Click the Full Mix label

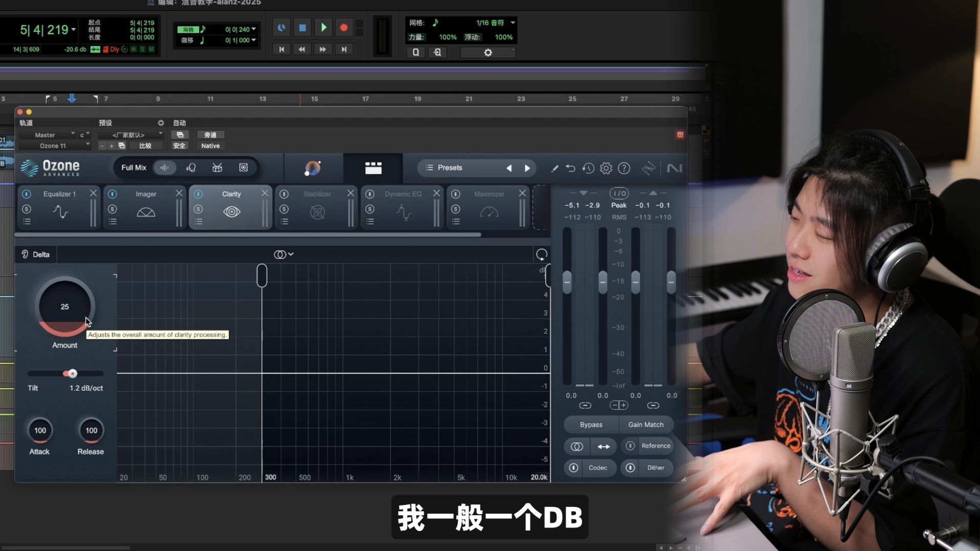(134, 168)
